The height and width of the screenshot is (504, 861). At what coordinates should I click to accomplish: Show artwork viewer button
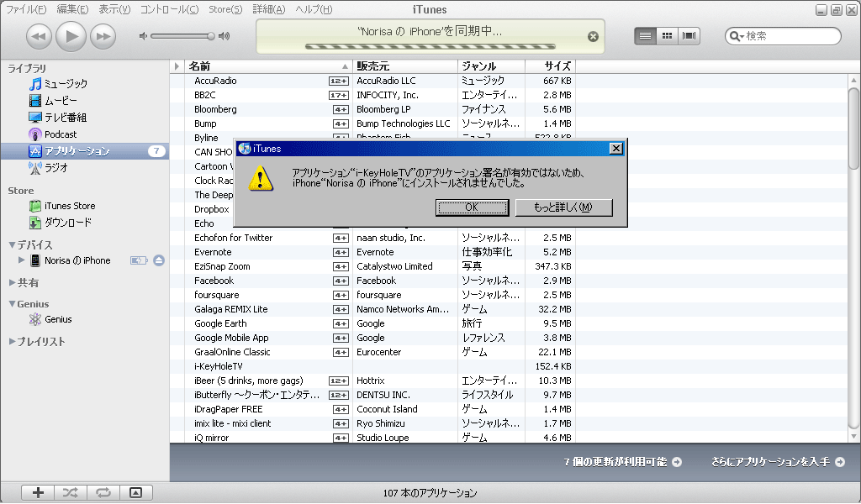point(135,492)
